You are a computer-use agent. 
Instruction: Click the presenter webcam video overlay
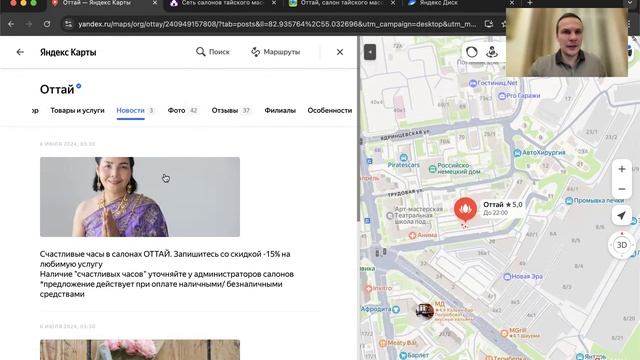point(567,42)
